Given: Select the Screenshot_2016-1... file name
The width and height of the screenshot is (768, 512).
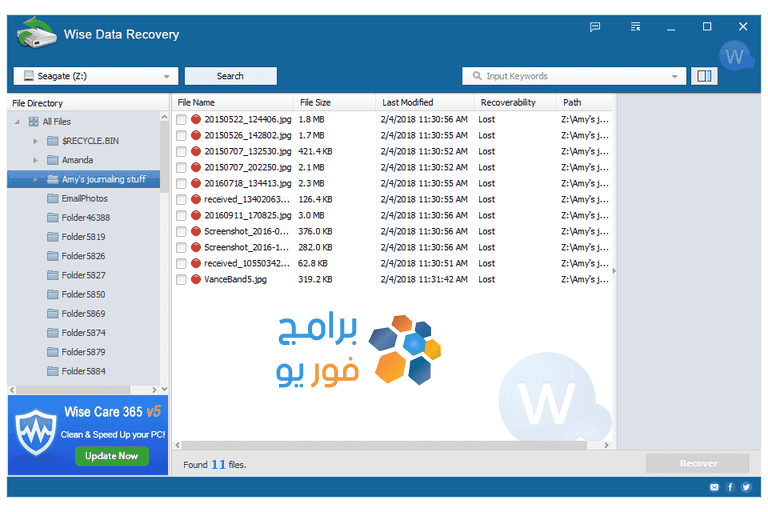Looking at the screenshot, I should point(246,247).
